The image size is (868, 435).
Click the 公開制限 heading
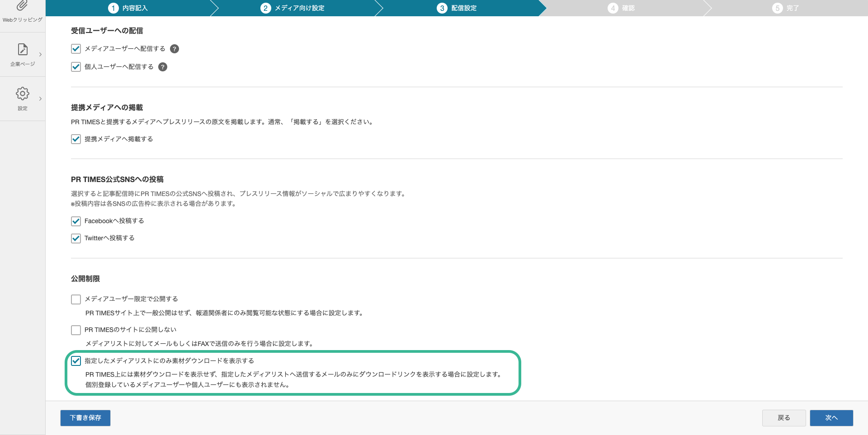(85, 279)
